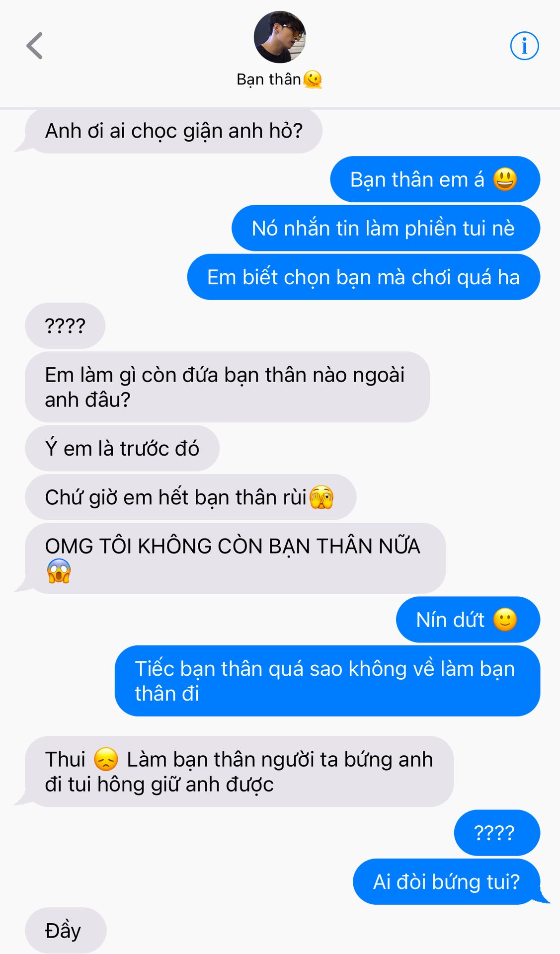Select message Tiếc bạn thân quá sao không về
This screenshot has width=560, height=954.
327,681
